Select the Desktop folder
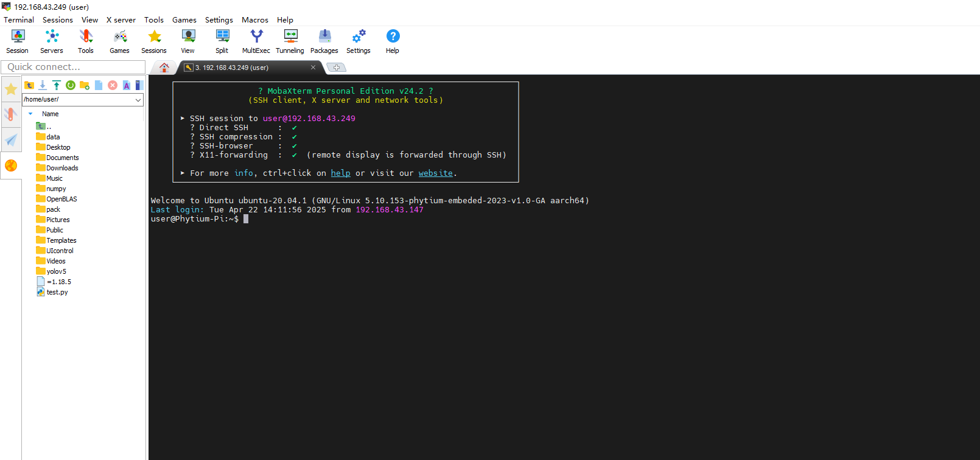Image resolution: width=980 pixels, height=460 pixels. point(53,147)
